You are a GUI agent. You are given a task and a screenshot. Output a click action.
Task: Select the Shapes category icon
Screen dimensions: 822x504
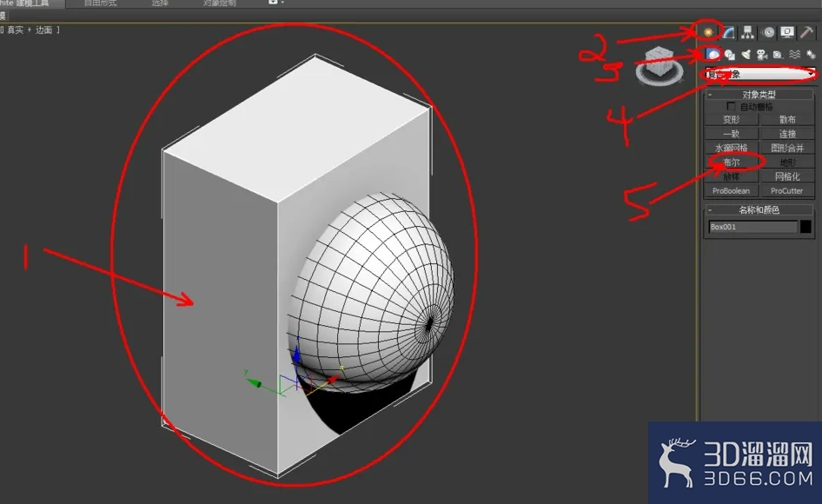coord(729,55)
